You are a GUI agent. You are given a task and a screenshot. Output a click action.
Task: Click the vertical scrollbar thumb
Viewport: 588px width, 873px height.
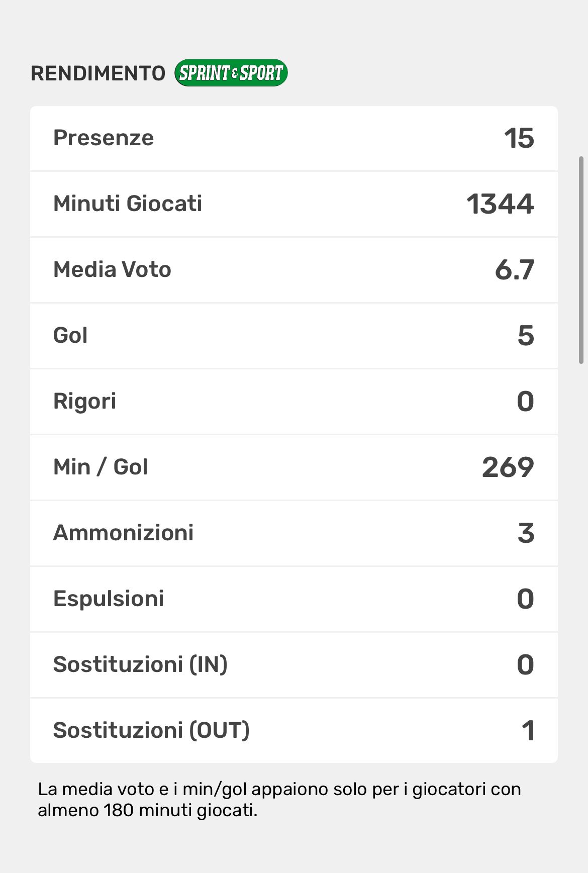click(x=581, y=259)
